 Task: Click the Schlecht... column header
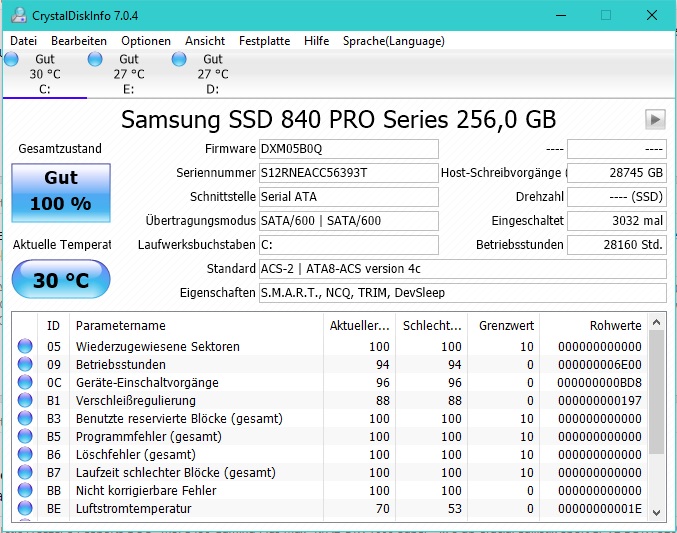(431, 325)
